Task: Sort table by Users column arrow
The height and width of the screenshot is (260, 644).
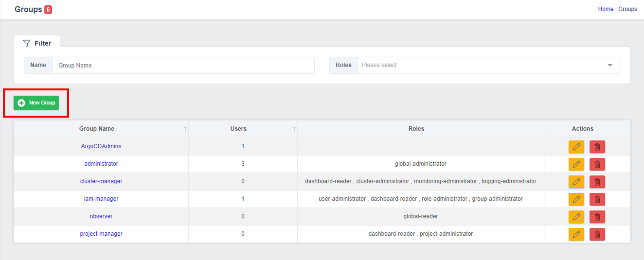Action: click(x=294, y=129)
